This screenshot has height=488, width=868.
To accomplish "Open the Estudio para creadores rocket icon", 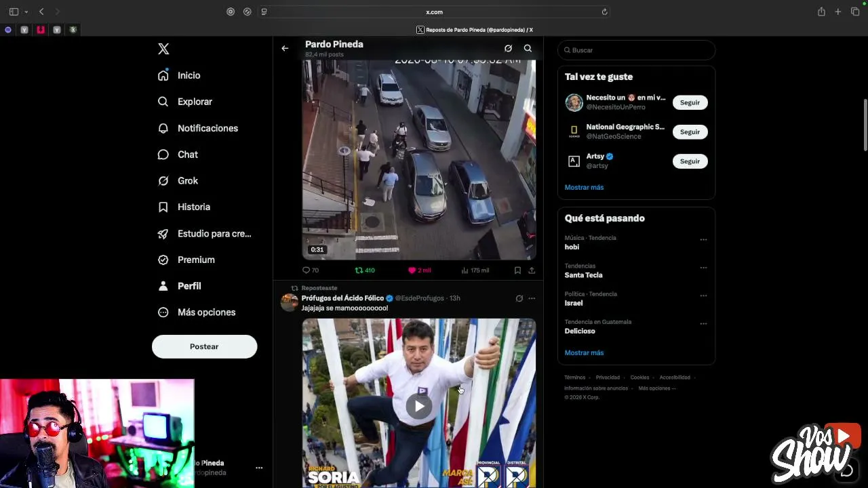I will click(163, 234).
